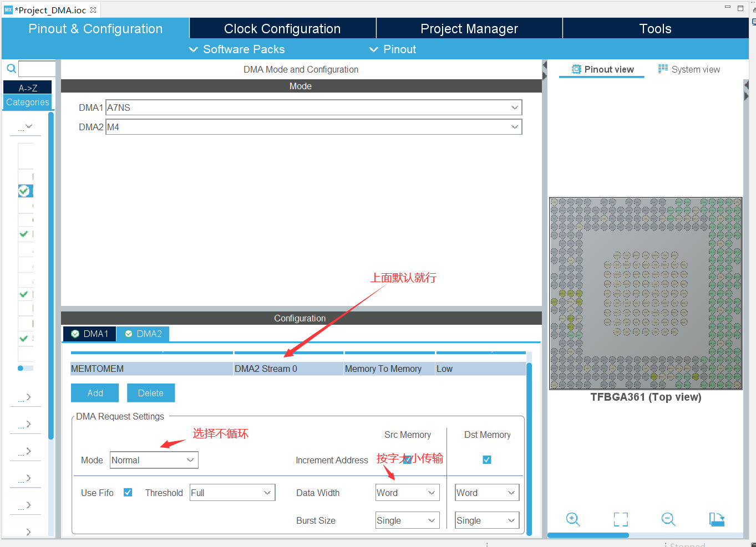756x547 pixels.
Task: Expand the Software Packs chevron
Action: pyautogui.click(x=193, y=49)
